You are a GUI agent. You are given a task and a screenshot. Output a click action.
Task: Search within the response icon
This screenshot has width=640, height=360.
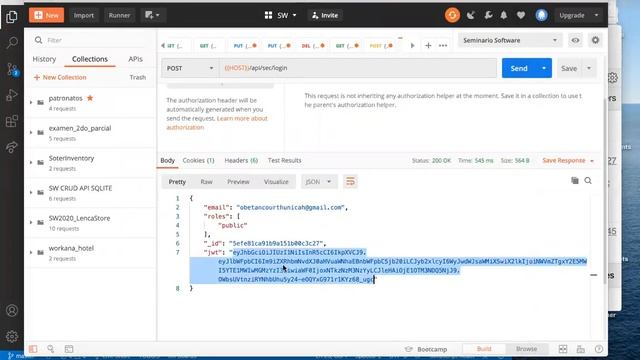[x=588, y=180]
